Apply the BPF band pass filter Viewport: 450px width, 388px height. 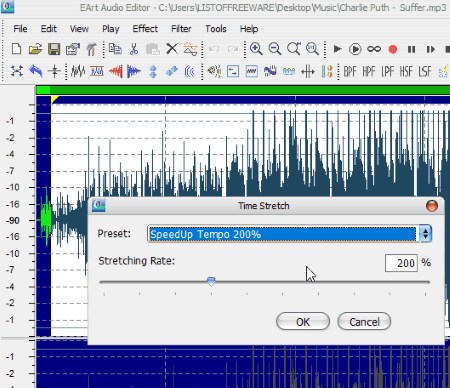coord(350,71)
